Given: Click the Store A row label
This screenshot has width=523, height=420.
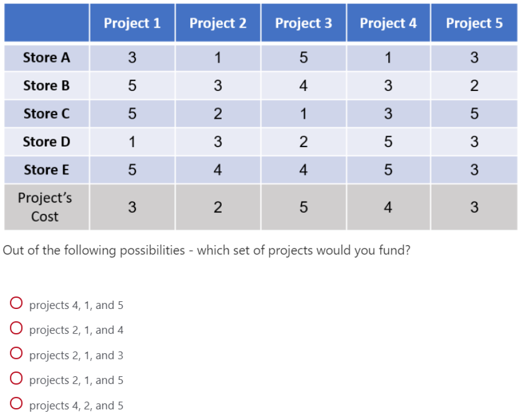Looking at the screenshot, I should coord(46,58).
